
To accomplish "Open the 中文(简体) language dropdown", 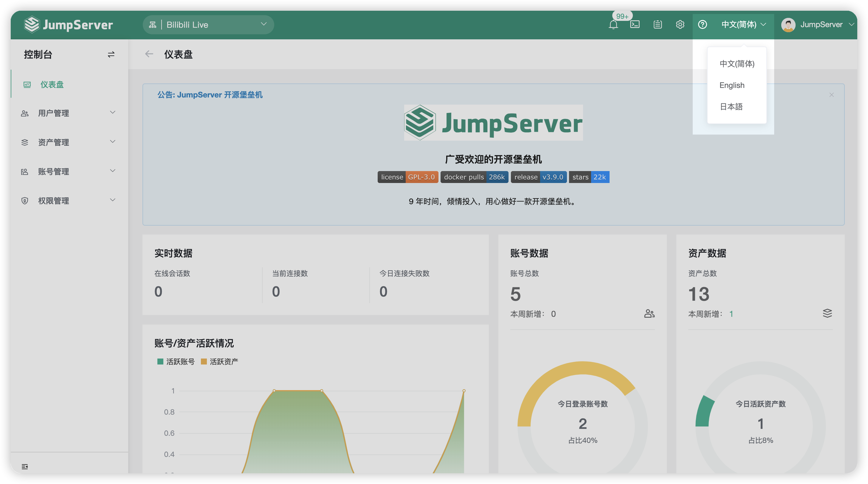I will [x=743, y=24].
